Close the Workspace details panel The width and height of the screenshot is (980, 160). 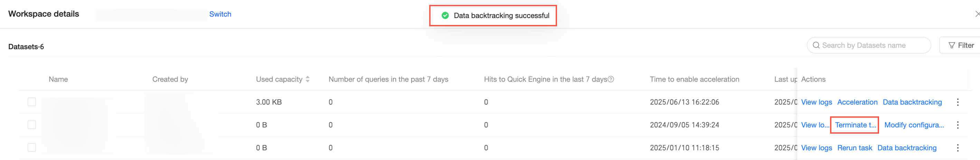[x=977, y=14]
